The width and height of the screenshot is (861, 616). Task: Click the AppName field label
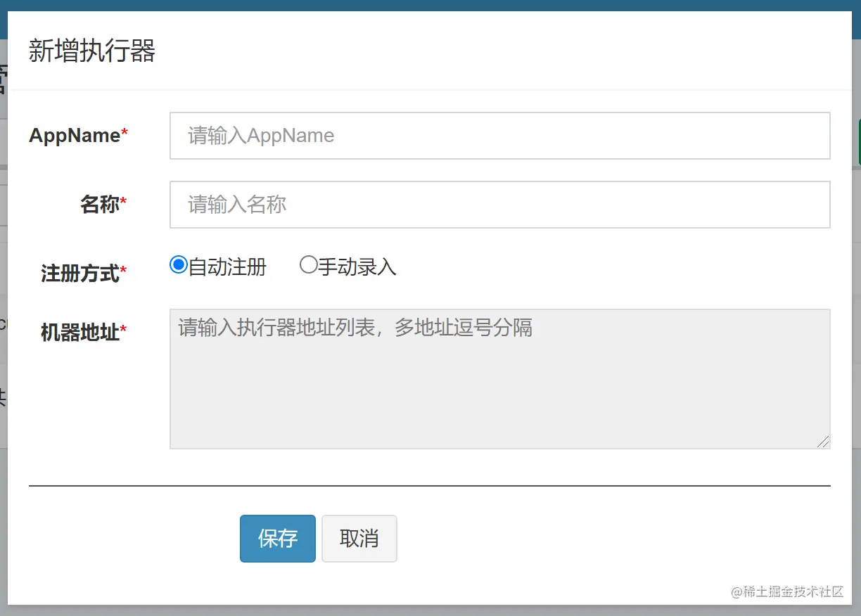click(78, 135)
